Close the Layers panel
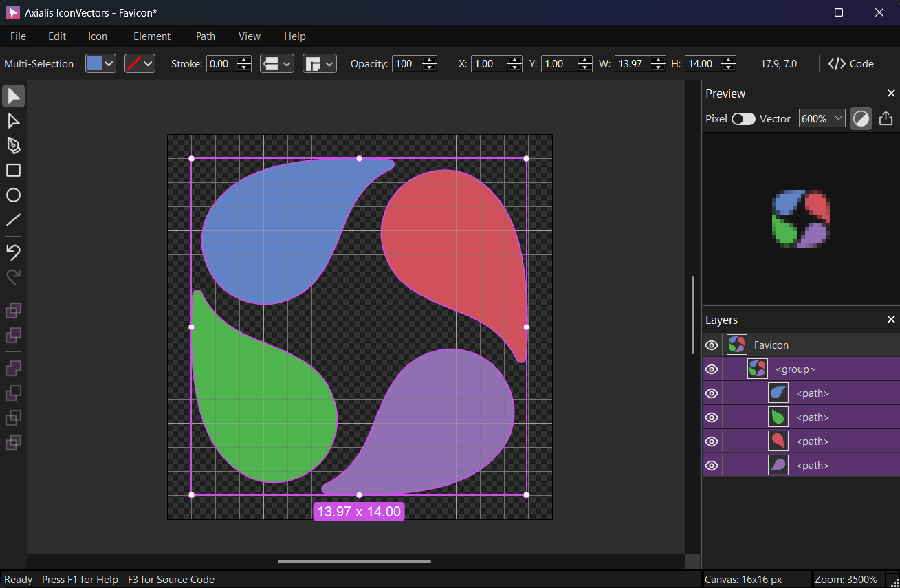Screen dimensions: 900x588 [x=891, y=320]
